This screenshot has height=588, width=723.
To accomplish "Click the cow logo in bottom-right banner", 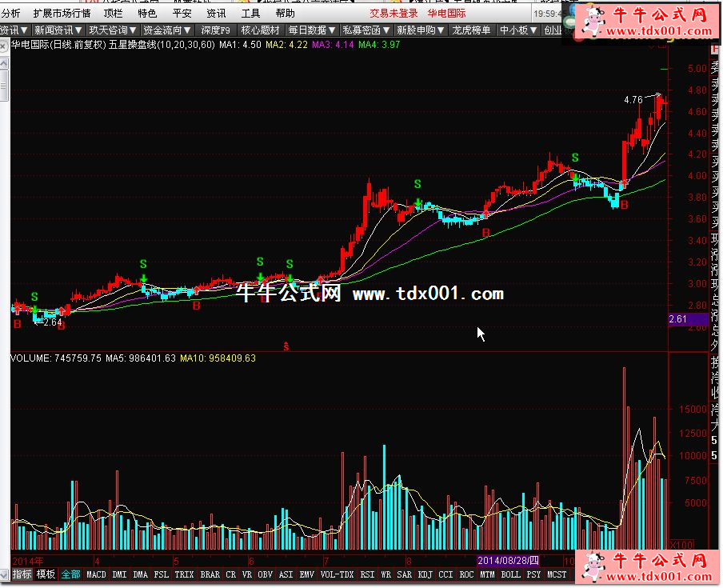I will 593,567.
